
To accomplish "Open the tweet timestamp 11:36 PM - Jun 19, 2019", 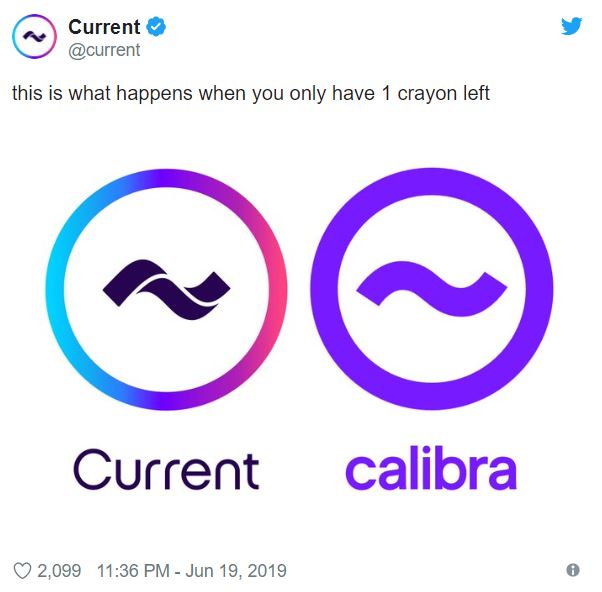I will (x=192, y=571).
